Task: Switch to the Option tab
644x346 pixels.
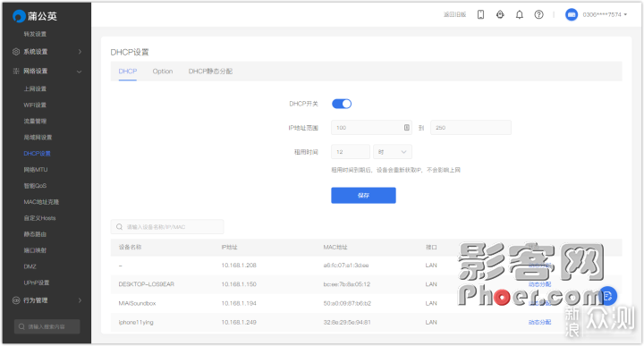Action: pyautogui.click(x=163, y=72)
